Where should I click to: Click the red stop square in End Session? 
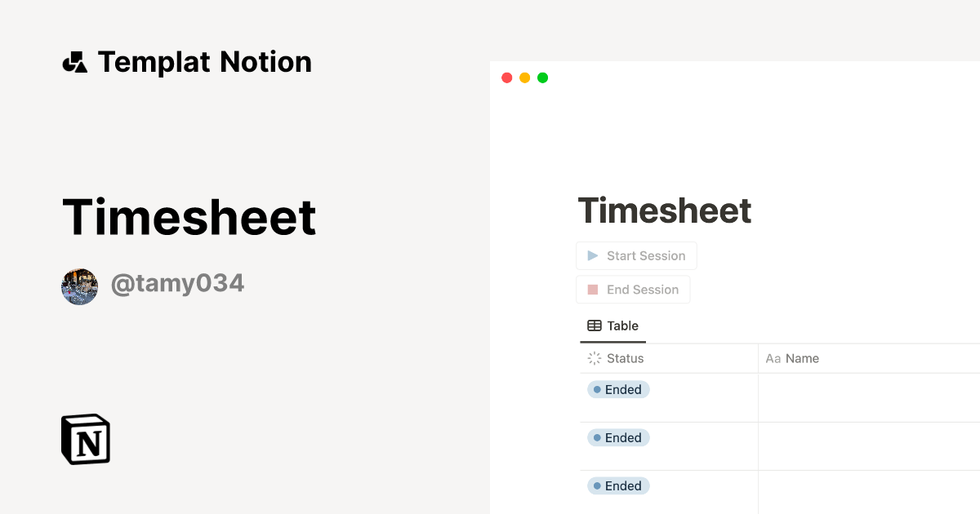coord(593,289)
